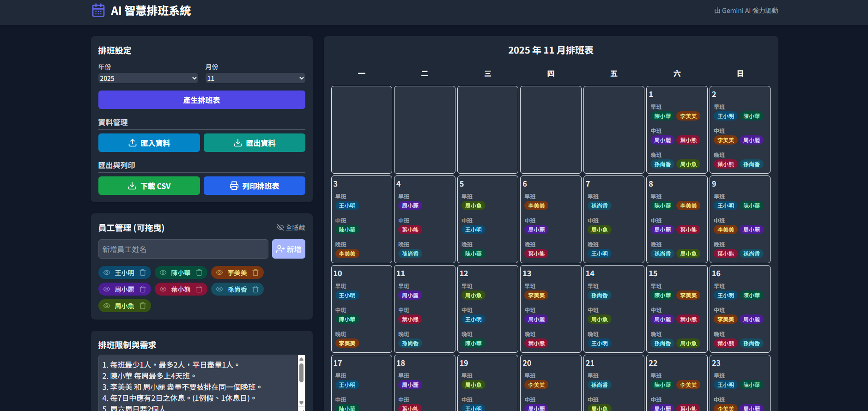Remove 周小魚 using the trash icon
Viewport: 868px width, 411px height.
[x=143, y=306]
